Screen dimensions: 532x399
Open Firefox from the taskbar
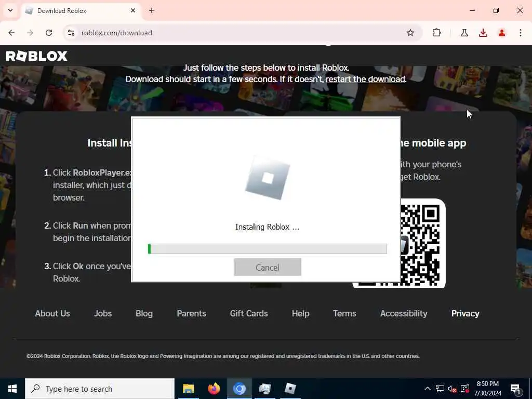(x=214, y=389)
